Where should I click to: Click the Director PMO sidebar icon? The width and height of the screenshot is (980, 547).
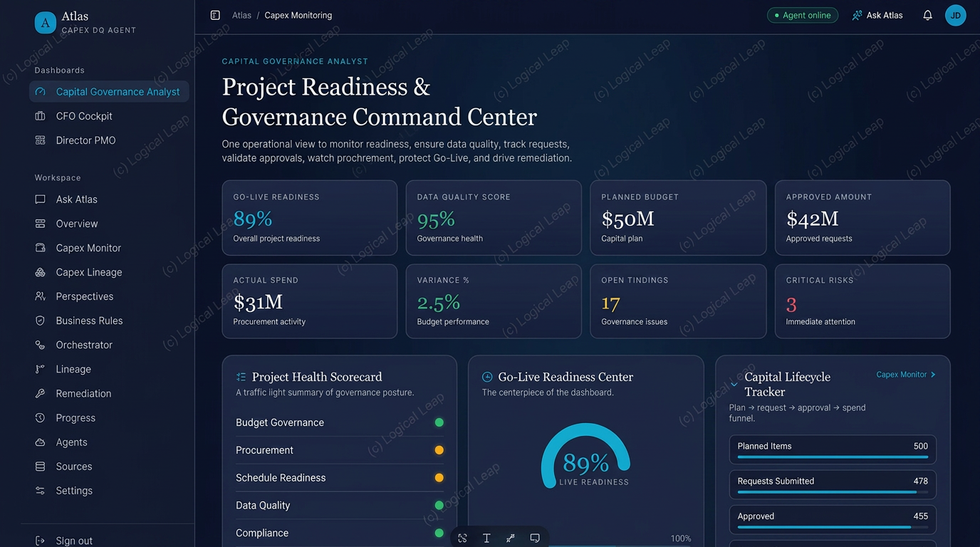point(41,140)
